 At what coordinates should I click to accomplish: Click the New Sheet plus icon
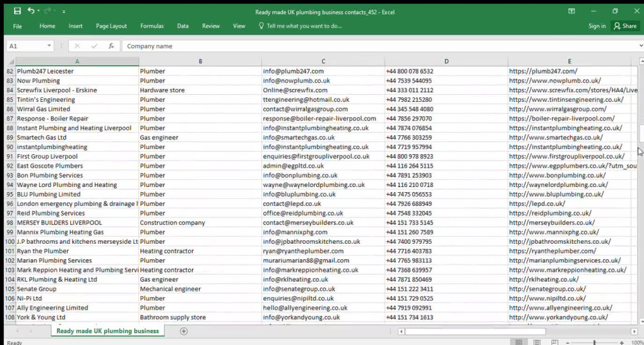click(184, 331)
